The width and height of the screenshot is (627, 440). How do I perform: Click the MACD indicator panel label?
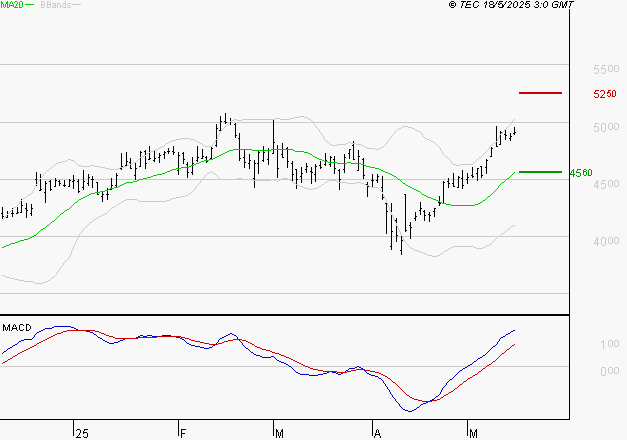coord(16,327)
